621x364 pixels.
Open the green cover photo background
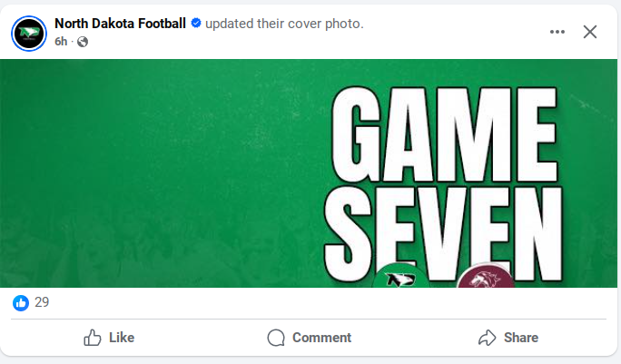163,172
